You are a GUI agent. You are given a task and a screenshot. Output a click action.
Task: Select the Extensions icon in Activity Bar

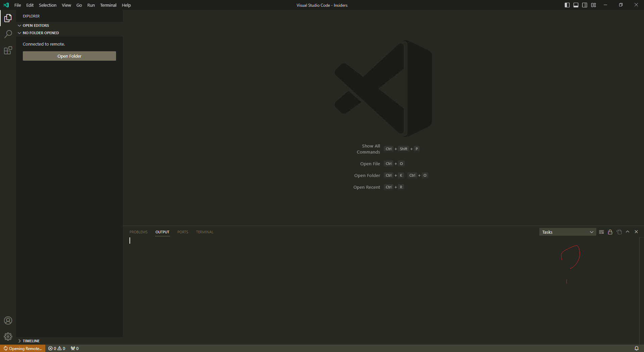point(8,51)
